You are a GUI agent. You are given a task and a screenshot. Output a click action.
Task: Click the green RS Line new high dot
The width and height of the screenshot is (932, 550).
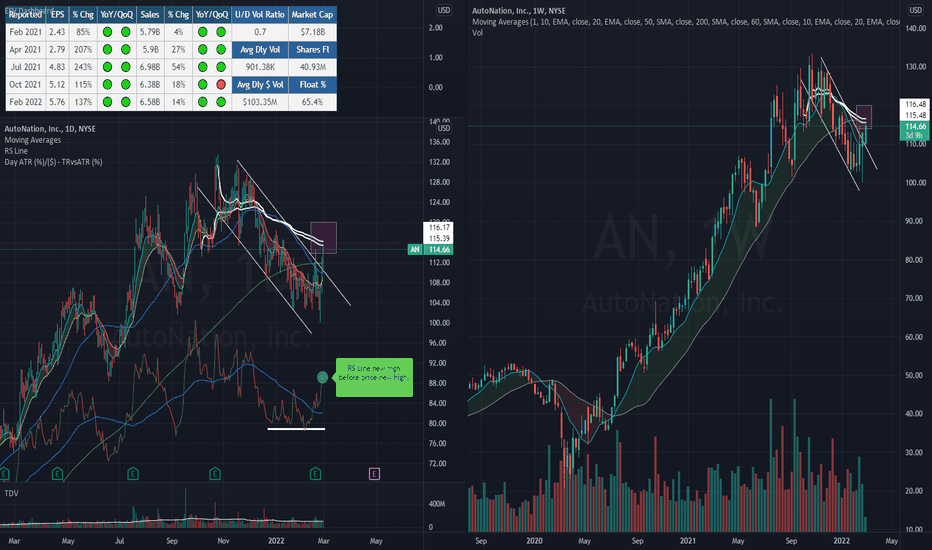pyautogui.click(x=322, y=376)
